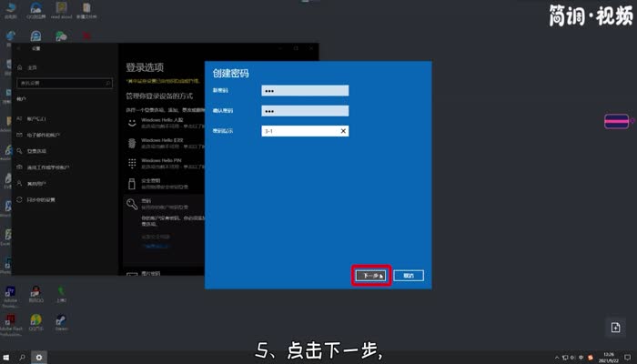Open the yellow-green globe desktop shortcut
637x364 pixels.
coord(35,322)
